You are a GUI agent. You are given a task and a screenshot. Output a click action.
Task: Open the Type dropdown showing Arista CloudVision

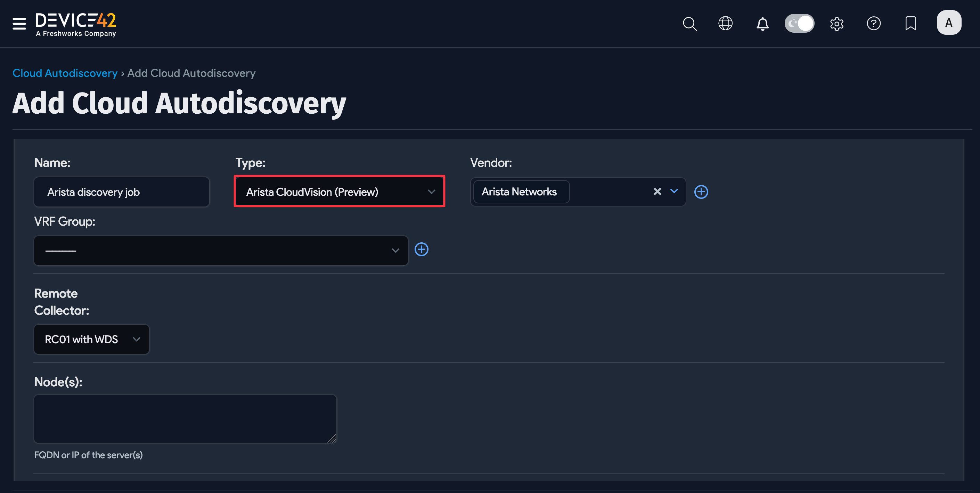[x=339, y=192]
